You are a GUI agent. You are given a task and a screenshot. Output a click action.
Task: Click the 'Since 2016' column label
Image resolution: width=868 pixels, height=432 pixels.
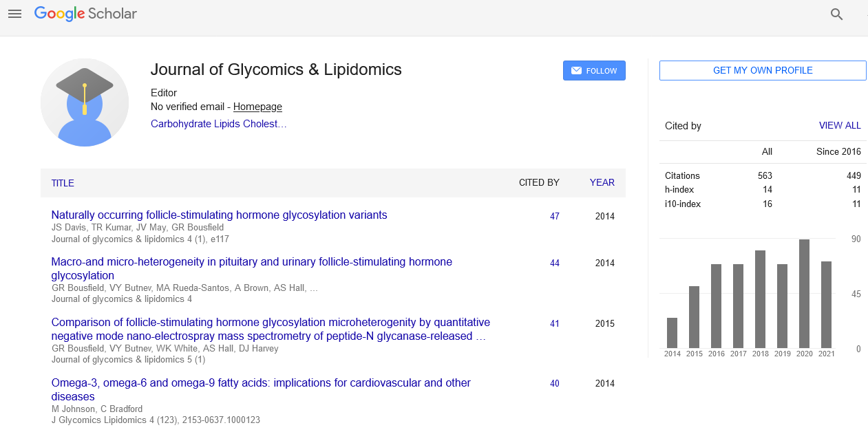[838, 151]
